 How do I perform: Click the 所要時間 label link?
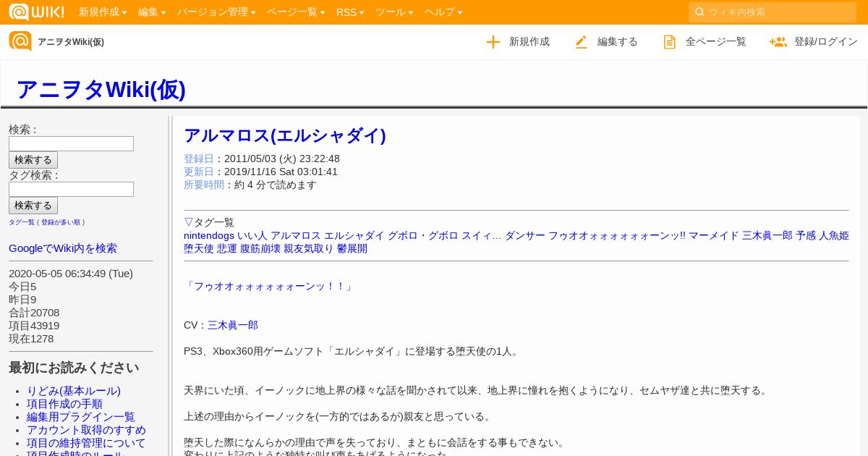204,185
